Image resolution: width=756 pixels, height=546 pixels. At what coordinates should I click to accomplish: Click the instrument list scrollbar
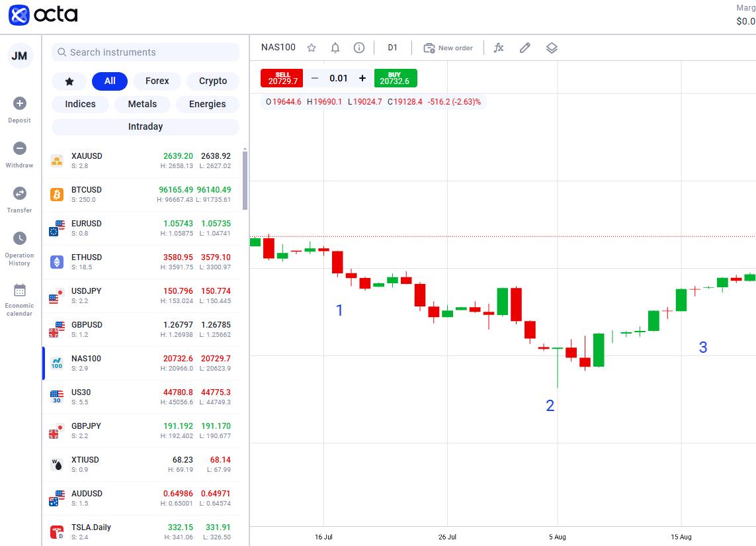(x=245, y=181)
